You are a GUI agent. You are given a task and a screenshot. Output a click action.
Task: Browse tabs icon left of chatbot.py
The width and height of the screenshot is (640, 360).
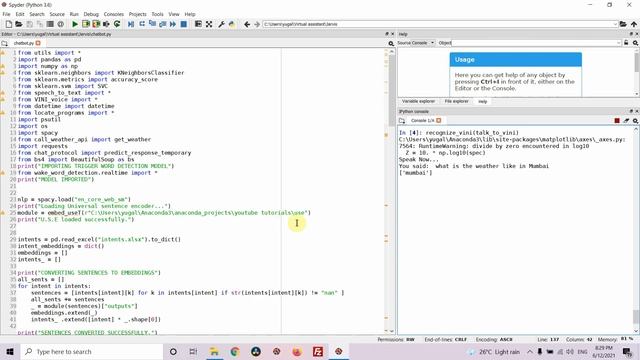coord(4,43)
